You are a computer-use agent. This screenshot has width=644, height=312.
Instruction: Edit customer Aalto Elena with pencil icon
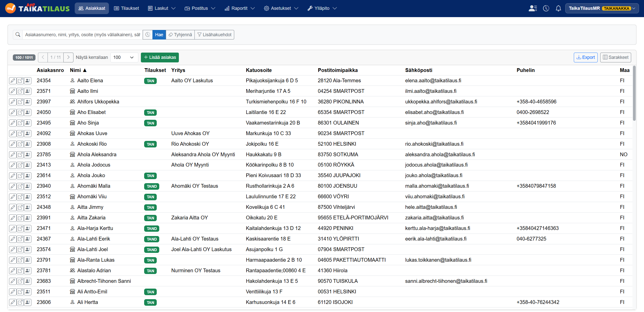13,81
